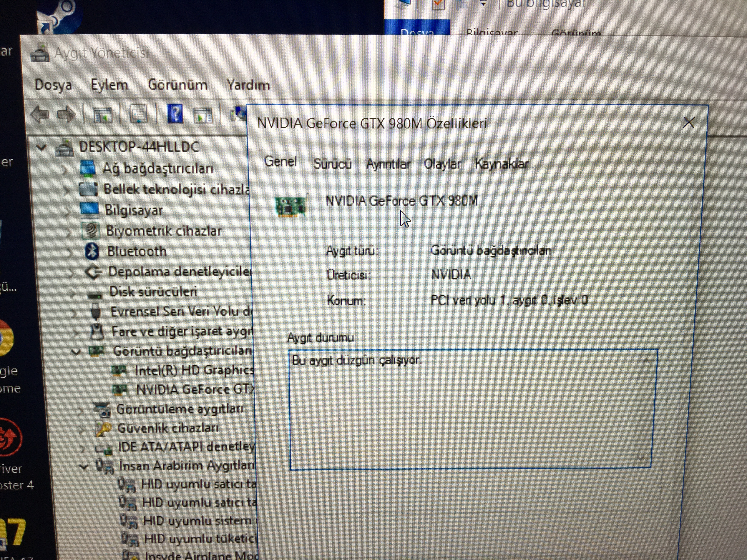Collapse Görüntü bağdaştırıcıları category

click(x=77, y=352)
